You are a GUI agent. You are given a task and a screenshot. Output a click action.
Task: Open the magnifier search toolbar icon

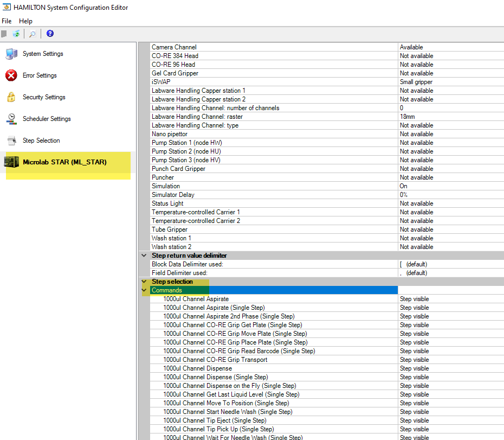(x=33, y=34)
